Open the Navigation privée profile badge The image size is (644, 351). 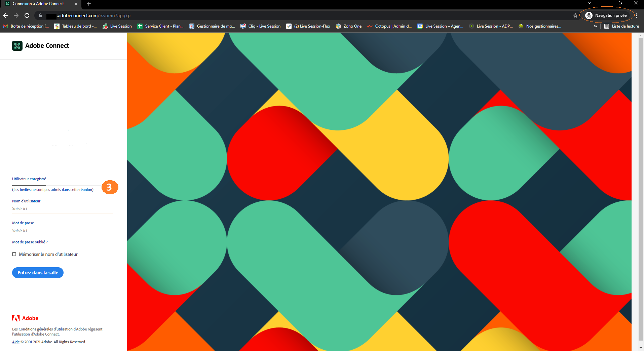(606, 15)
